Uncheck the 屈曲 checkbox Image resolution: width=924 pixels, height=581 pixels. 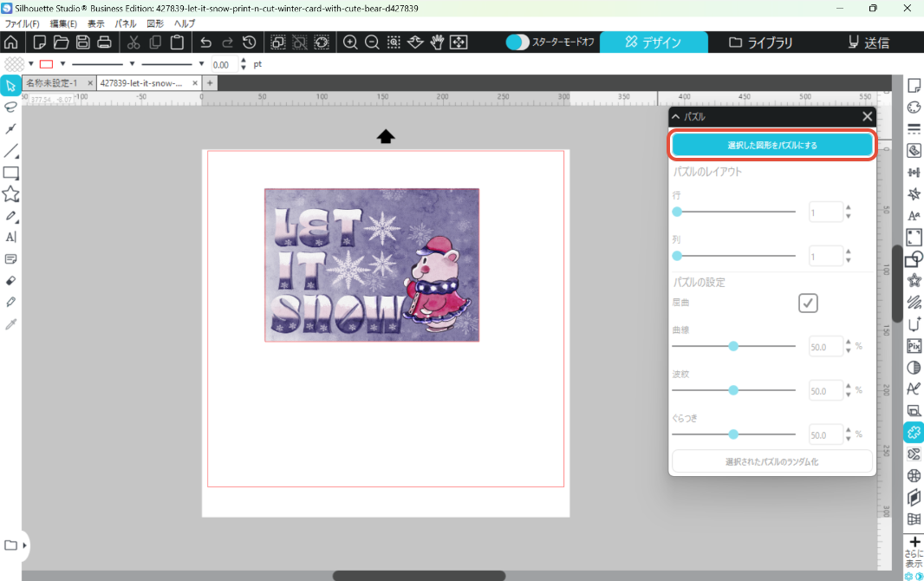point(808,303)
